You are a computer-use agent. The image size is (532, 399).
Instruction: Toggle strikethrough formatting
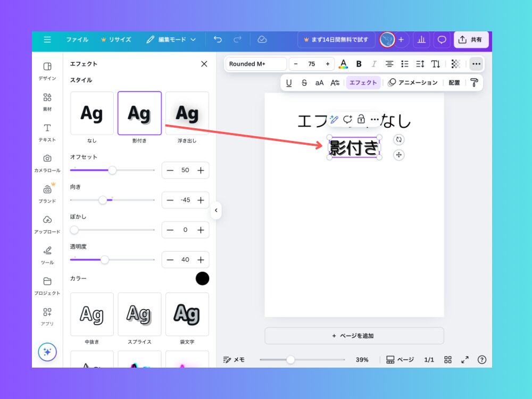click(x=304, y=82)
